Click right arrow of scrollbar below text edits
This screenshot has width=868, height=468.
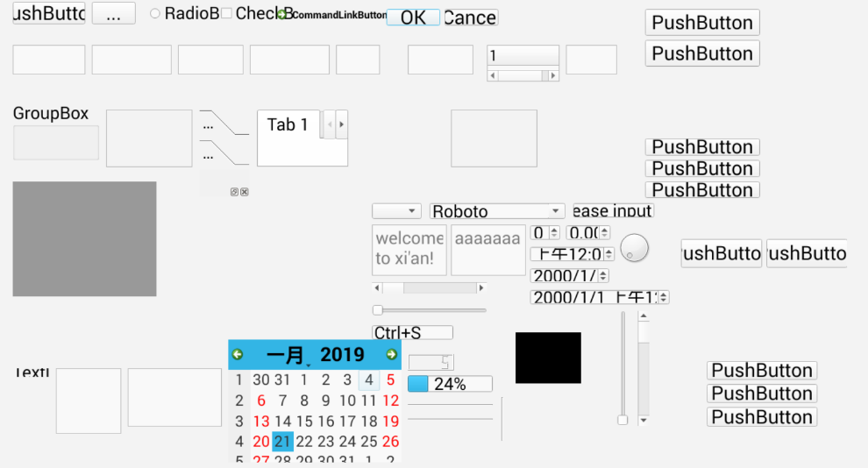click(481, 287)
